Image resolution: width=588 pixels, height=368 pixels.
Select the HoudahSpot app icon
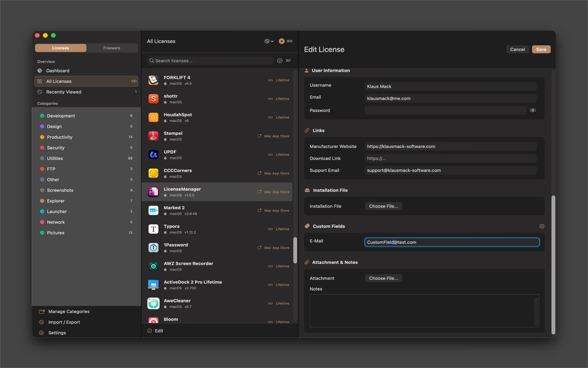click(x=153, y=117)
